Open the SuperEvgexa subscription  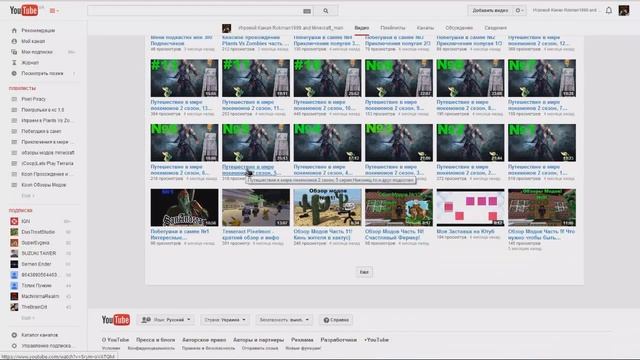(x=35, y=242)
